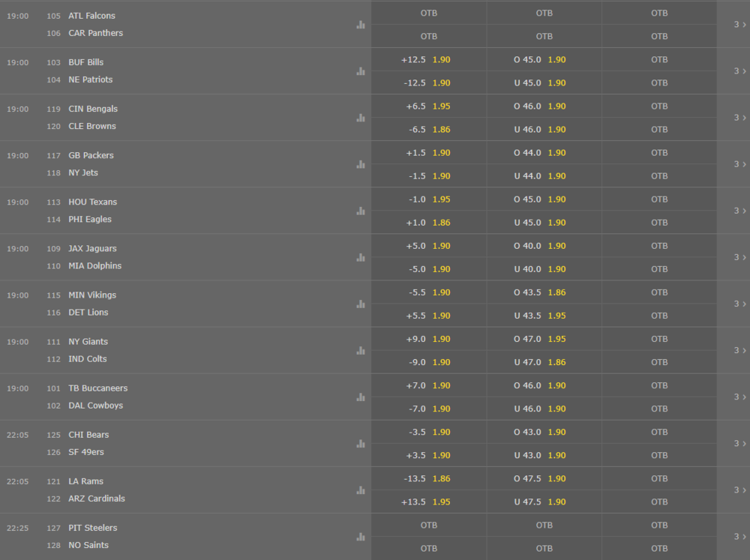Pick Under 47.0 in Giants-Colts game
This screenshot has height=560, width=750.
click(544, 362)
